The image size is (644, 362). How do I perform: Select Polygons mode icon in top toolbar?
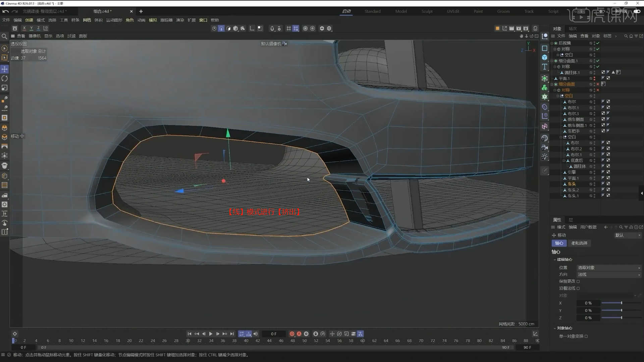point(228,28)
